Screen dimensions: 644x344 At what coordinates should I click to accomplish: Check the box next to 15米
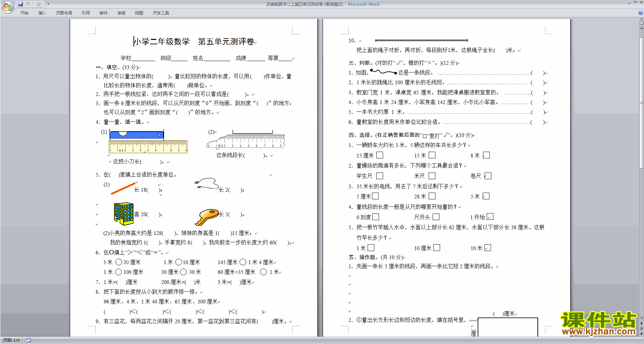pos(432,155)
